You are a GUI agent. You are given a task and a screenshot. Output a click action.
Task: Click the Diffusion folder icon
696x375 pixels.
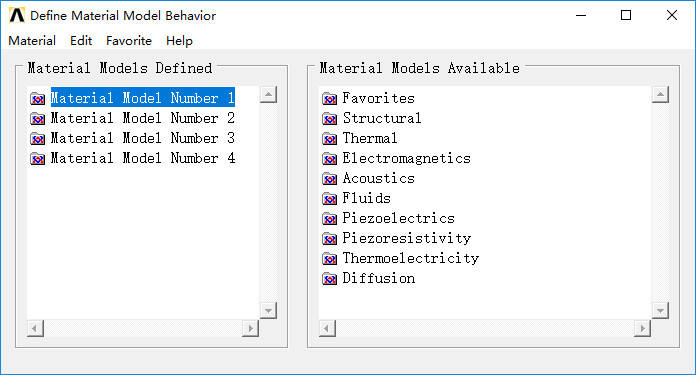(329, 279)
